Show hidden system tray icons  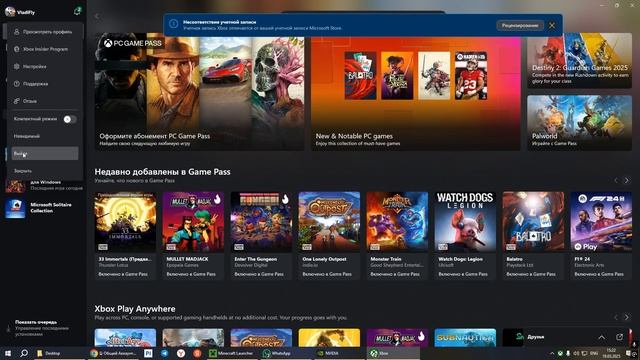552,353
